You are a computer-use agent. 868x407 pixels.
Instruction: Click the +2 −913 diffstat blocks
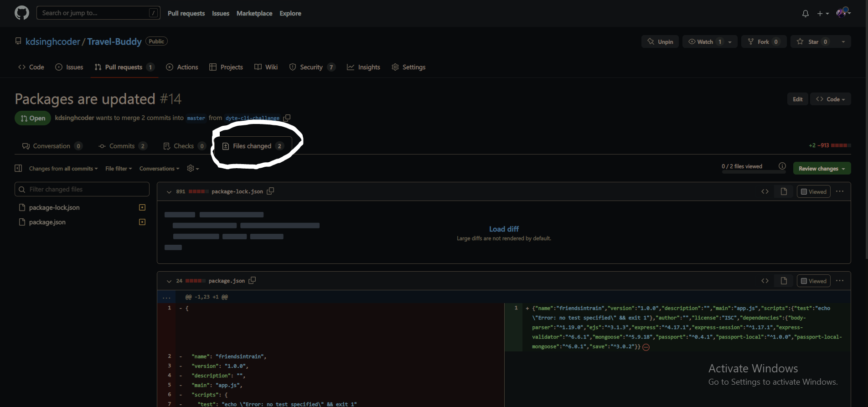point(841,145)
